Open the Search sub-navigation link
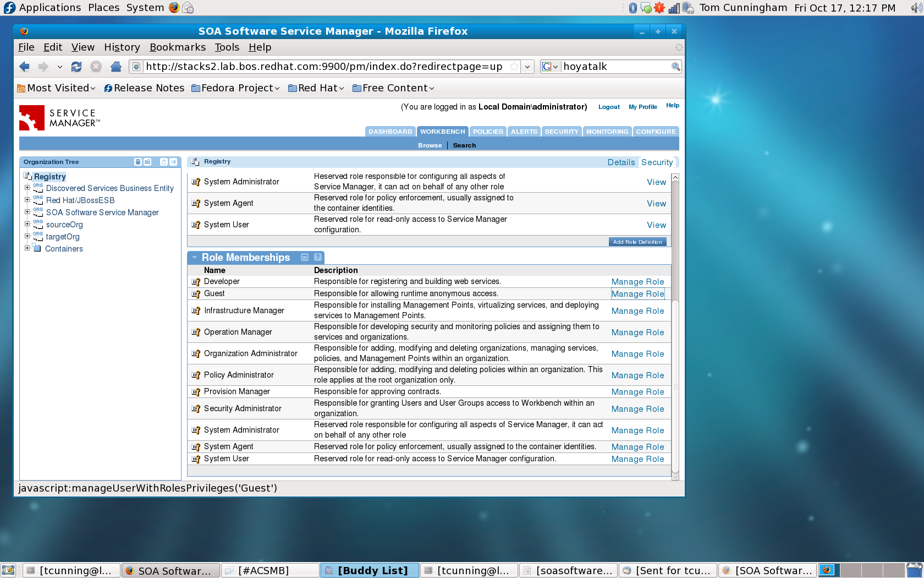The height and width of the screenshot is (578, 924). point(464,145)
